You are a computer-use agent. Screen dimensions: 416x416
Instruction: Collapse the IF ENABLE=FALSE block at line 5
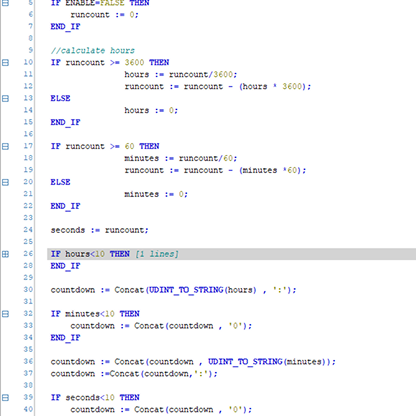click(5, 3)
